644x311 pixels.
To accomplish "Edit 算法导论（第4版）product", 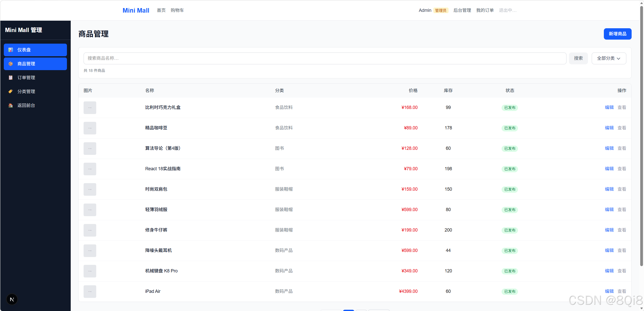I will 609,148.
